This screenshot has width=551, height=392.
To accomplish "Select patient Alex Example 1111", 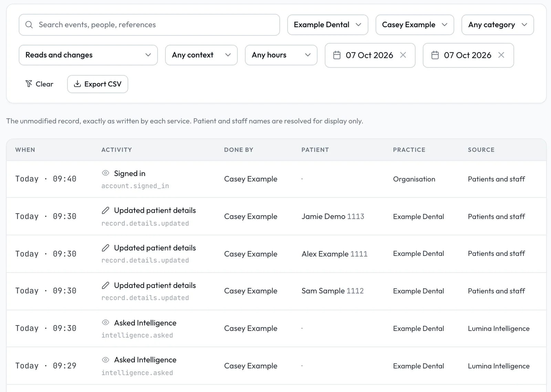I will tap(334, 254).
